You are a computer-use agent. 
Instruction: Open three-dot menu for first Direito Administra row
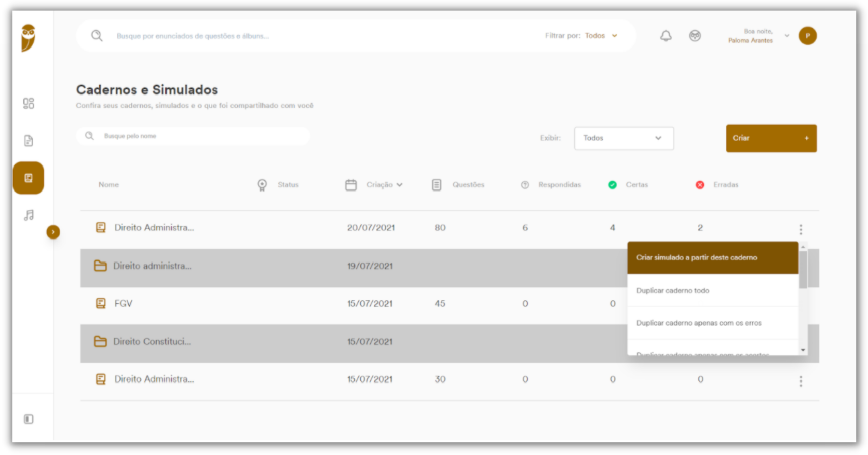[x=801, y=229]
